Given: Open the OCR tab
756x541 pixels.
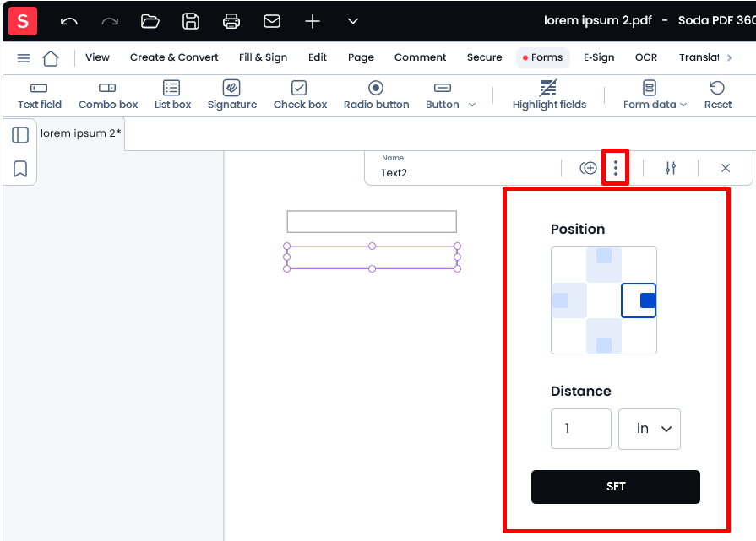Looking at the screenshot, I should 645,57.
